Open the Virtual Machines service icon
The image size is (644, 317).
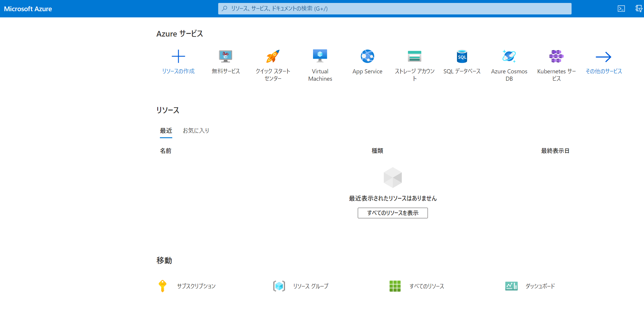[x=320, y=56]
